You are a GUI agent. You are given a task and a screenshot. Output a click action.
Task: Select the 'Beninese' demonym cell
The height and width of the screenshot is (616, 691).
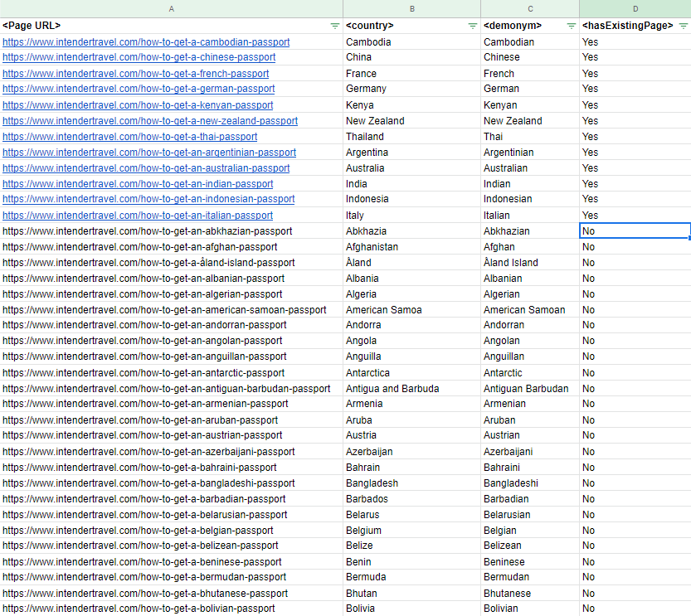[530, 562]
